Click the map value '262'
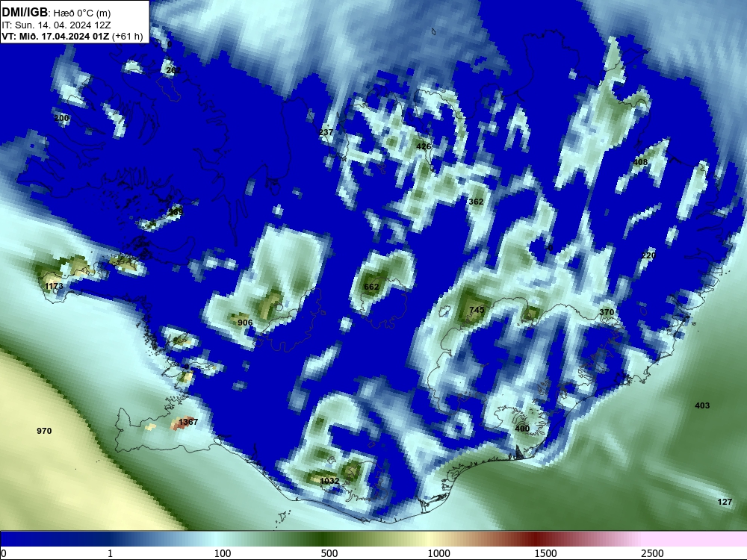 click(173, 70)
